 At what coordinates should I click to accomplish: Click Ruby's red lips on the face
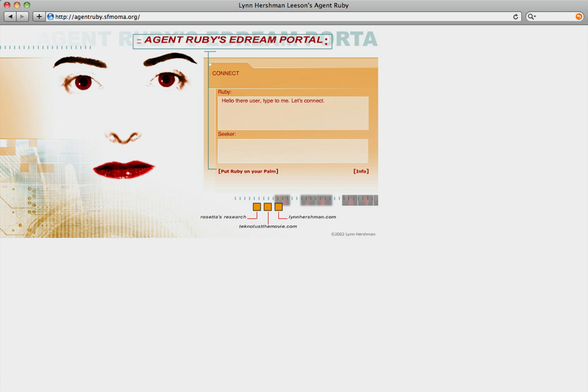click(123, 169)
